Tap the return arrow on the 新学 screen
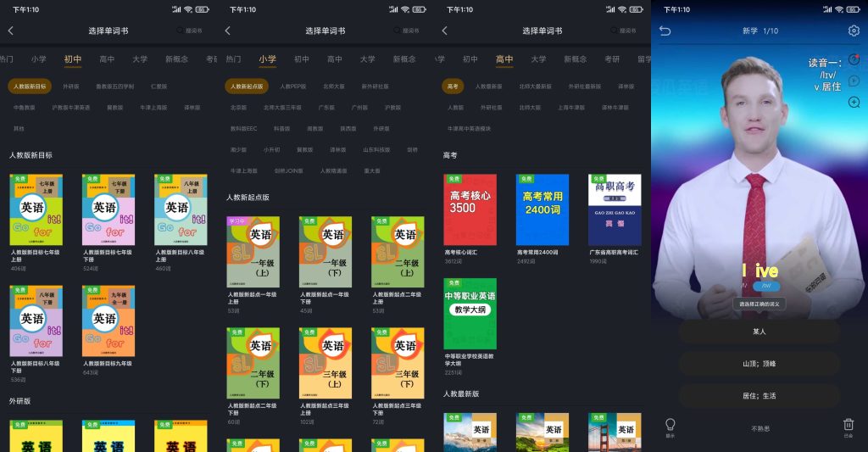 tap(665, 31)
